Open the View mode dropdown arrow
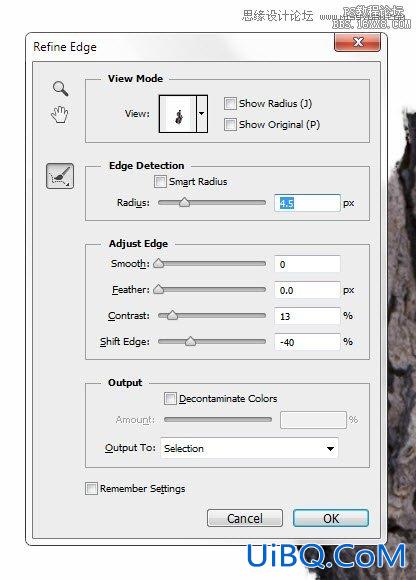This screenshot has width=416, height=580. pyautogui.click(x=202, y=114)
